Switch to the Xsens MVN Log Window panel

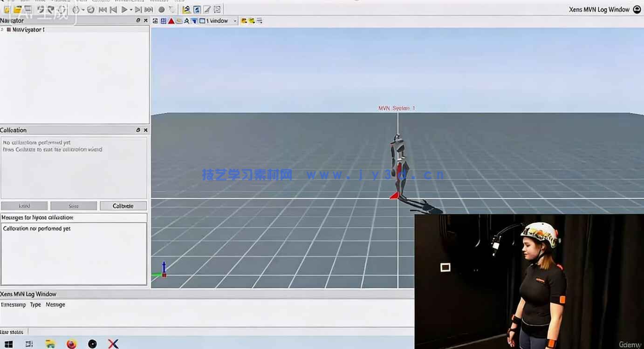28,294
